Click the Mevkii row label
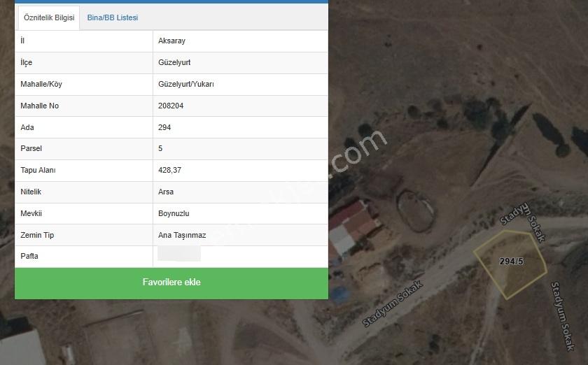Viewport: 588px width, 365px height. pos(31,213)
